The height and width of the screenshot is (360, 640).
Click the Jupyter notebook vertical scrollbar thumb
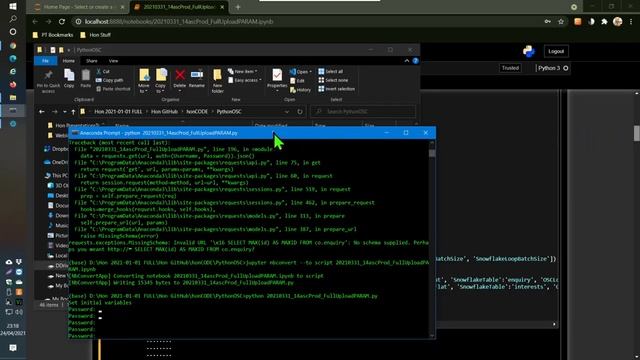coord(637,133)
